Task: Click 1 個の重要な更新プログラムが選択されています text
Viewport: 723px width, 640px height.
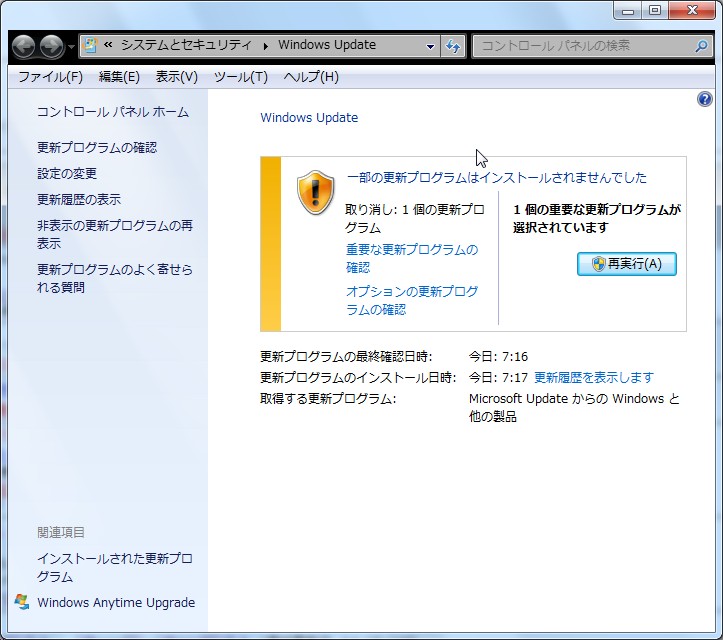Action: point(597,219)
